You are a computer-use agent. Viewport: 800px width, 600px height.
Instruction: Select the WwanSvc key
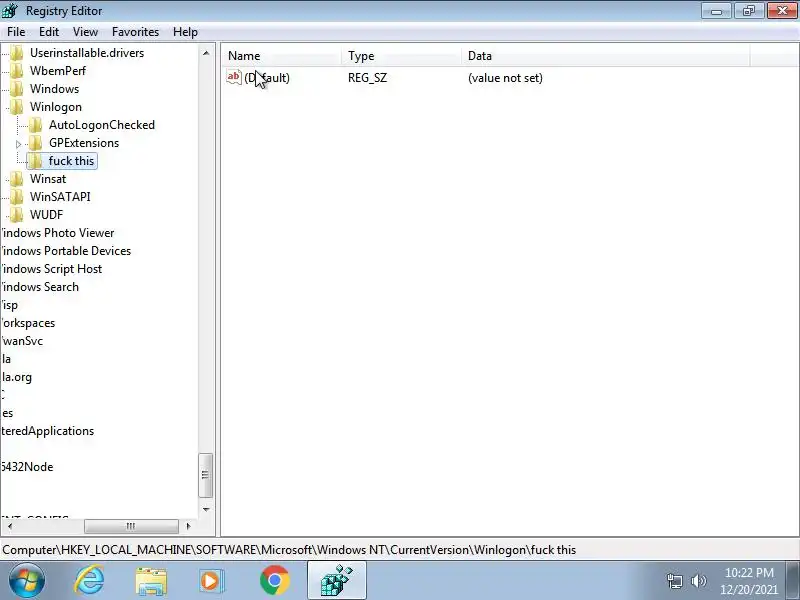[22, 341]
